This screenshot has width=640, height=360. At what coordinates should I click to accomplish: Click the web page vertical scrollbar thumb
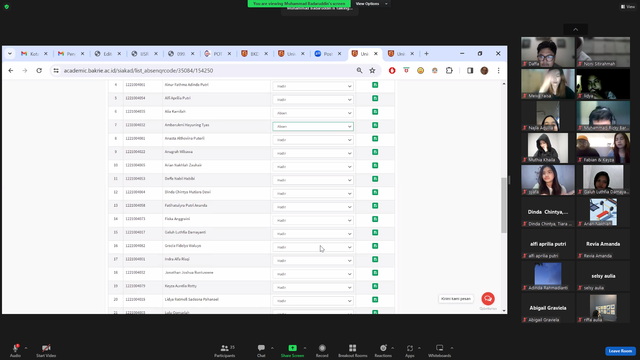click(504, 205)
